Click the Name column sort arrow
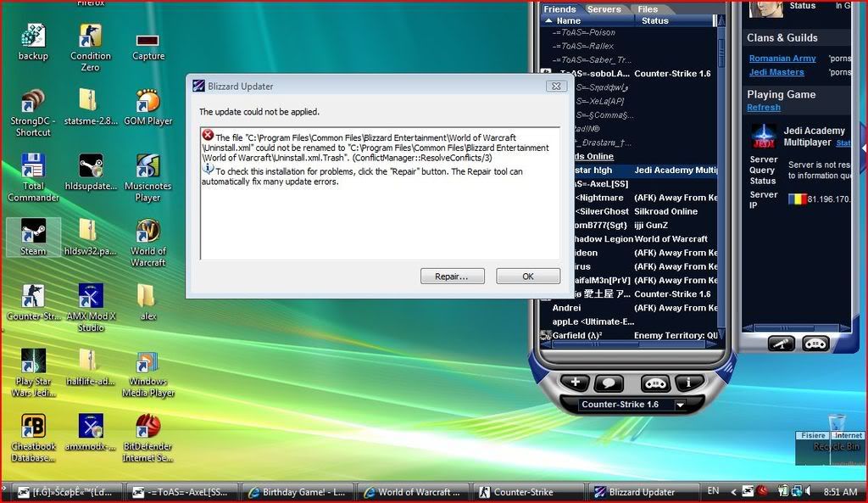The height and width of the screenshot is (503, 868). pyautogui.click(x=550, y=20)
